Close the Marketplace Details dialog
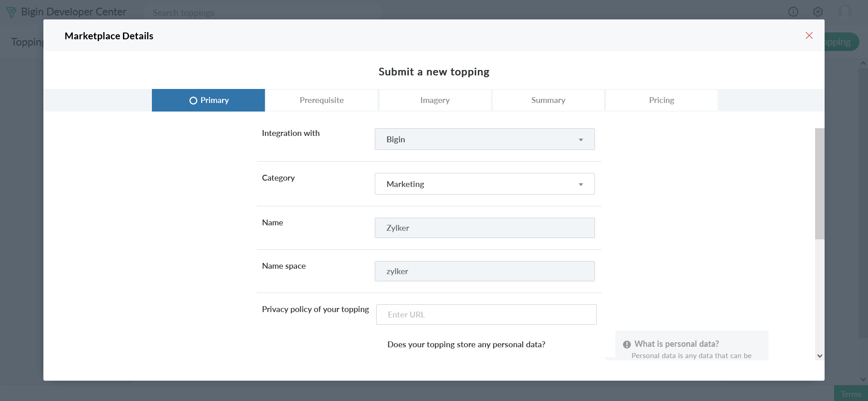Image resolution: width=868 pixels, height=401 pixels. point(809,36)
